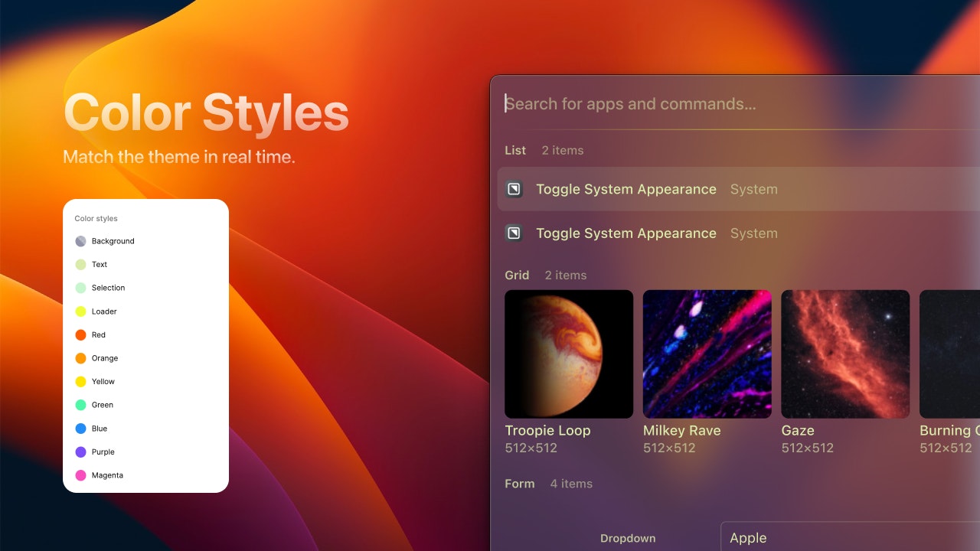The image size is (980, 551).
Task: Click the Magenta label text
Action: point(107,475)
